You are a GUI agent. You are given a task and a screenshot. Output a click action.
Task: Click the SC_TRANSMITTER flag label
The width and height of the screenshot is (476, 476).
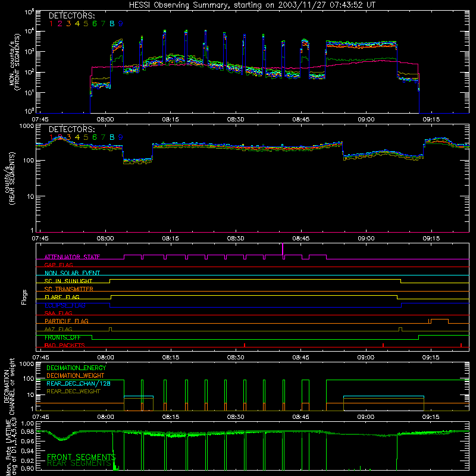click(x=69, y=289)
